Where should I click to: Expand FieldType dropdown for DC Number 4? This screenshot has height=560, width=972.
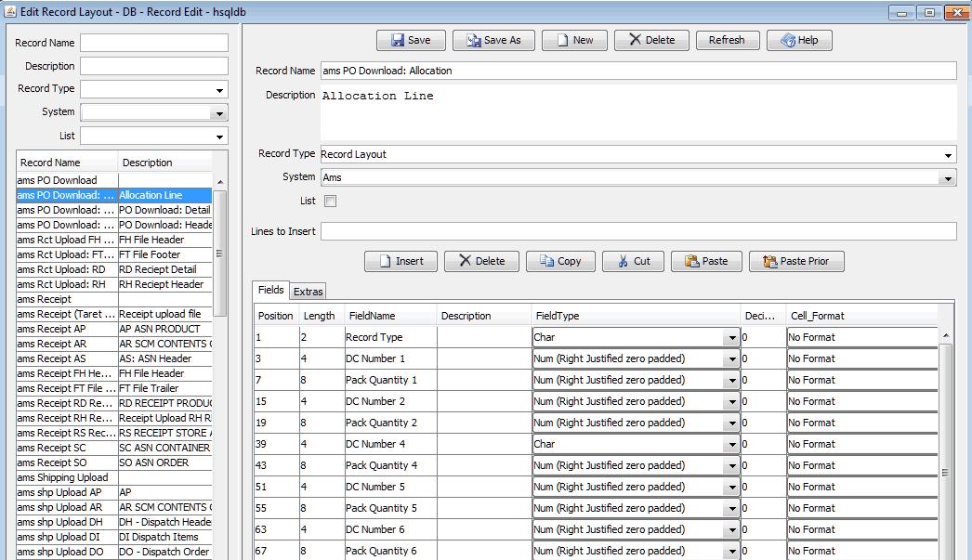pyautogui.click(x=732, y=444)
